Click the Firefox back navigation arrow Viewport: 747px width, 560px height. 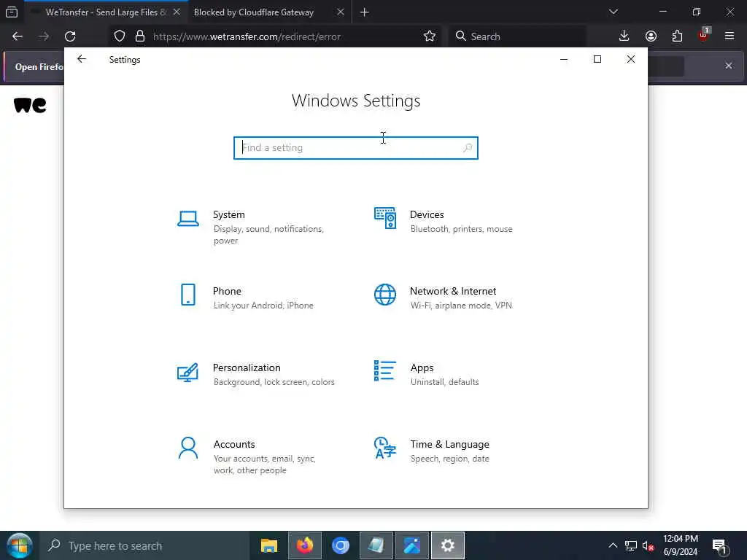point(18,36)
